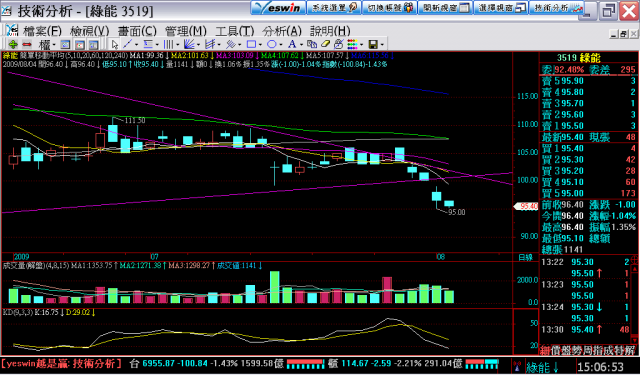640x375 pixels.
Task: Click the 3519 綠能 stock header
Action: point(579,58)
